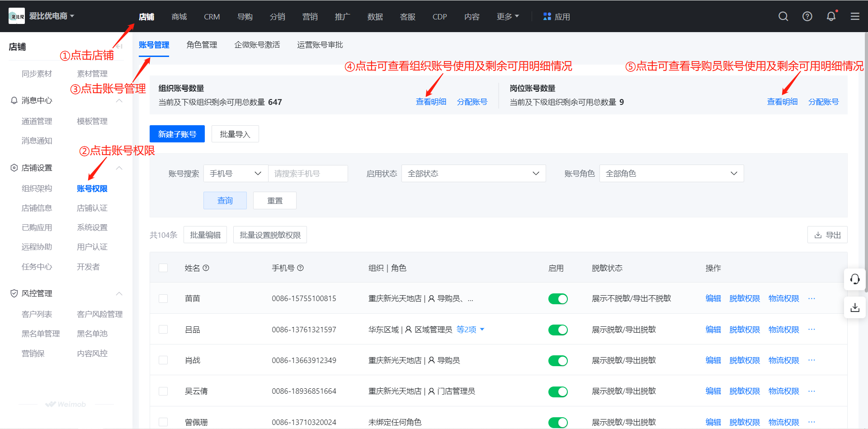Click the floating download icon
This screenshot has height=429, width=868.
click(855, 308)
